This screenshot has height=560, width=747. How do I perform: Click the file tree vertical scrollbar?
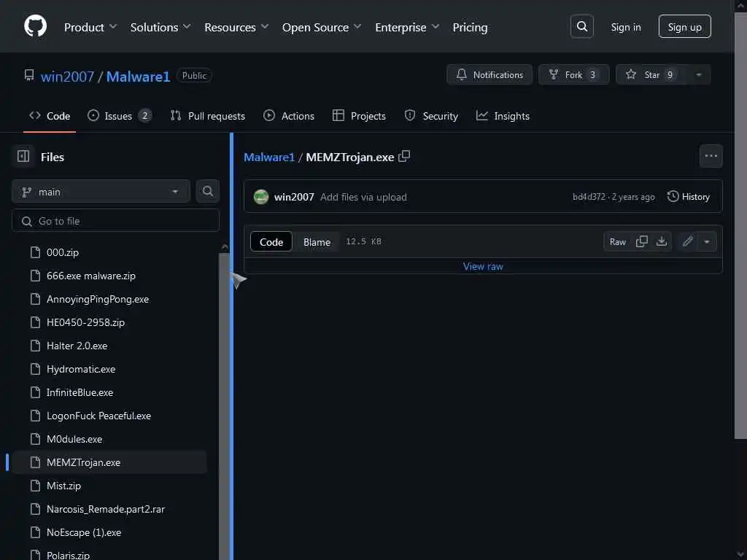pyautogui.click(x=224, y=405)
